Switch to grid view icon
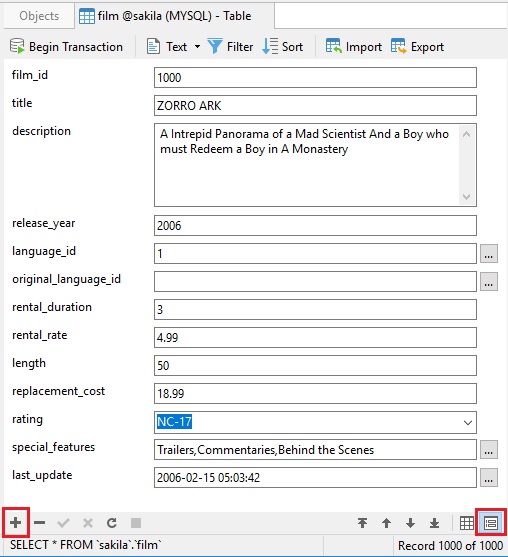This screenshot has width=508, height=557. pos(467,523)
